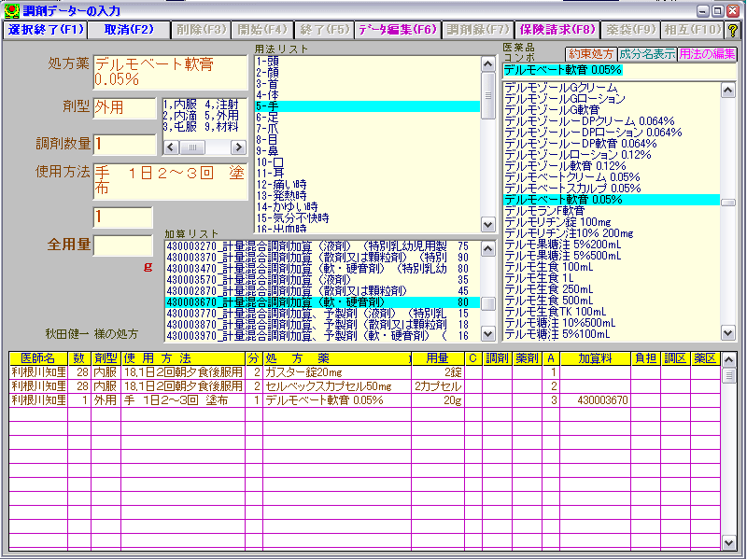This screenshot has width=747, height=560.
Task: Click the 処方薬 input field
Action: click(171, 73)
